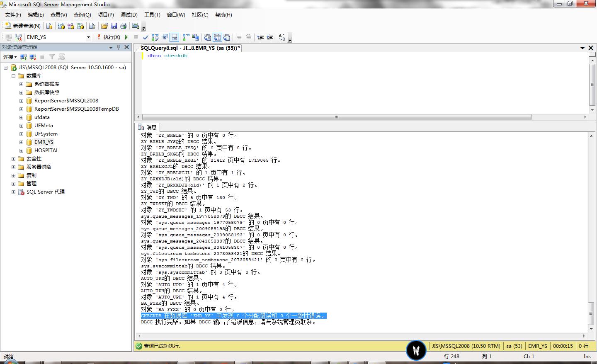Open an Analysis Services DMX Query
Image resolution: width=597 pixels, height=364 pixels.
[71, 26]
